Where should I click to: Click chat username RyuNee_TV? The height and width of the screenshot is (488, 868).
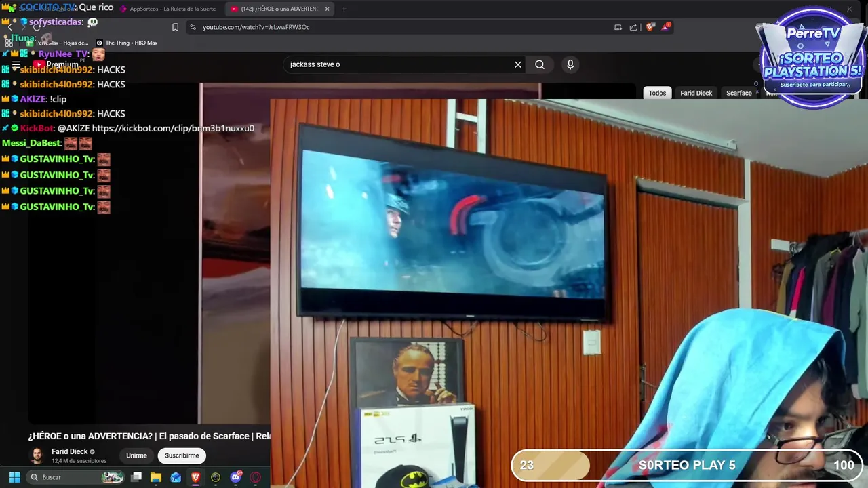click(x=63, y=54)
